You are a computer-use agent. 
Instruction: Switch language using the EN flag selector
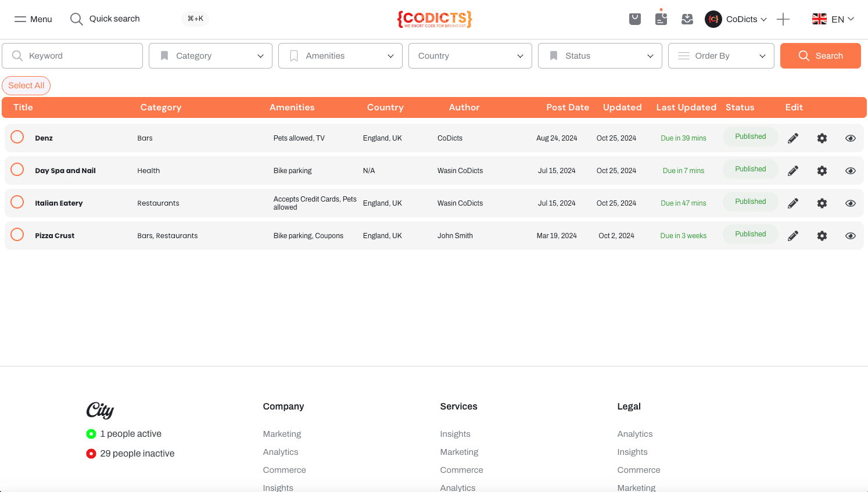coord(833,19)
